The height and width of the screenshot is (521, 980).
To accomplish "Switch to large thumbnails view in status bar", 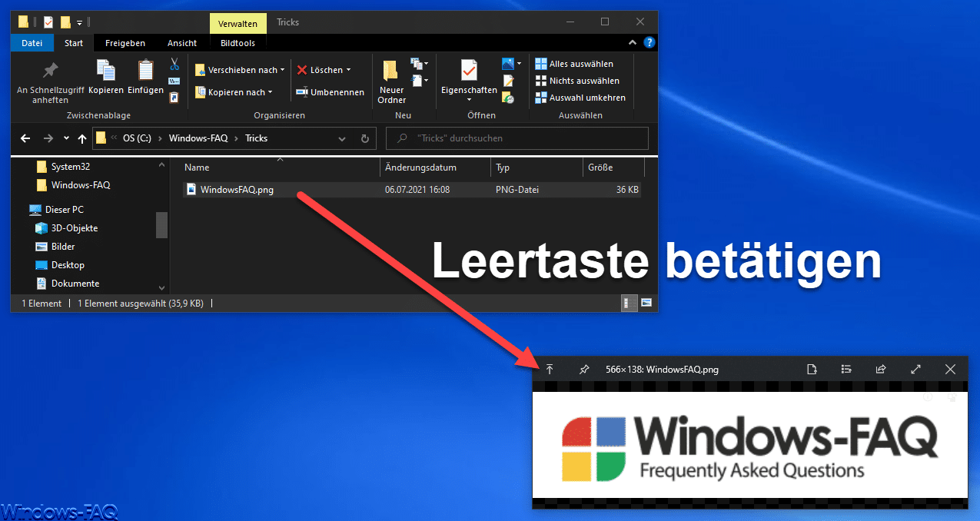I will (646, 303).
